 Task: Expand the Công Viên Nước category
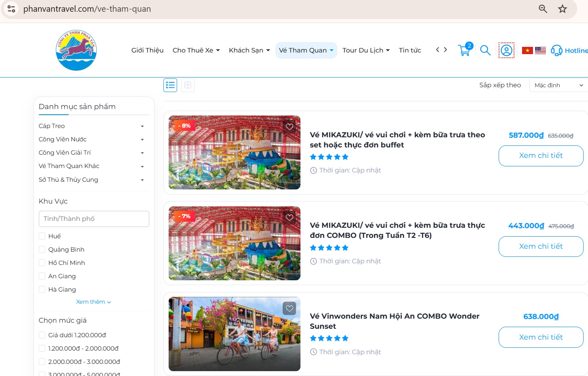(x=142, y=140)
